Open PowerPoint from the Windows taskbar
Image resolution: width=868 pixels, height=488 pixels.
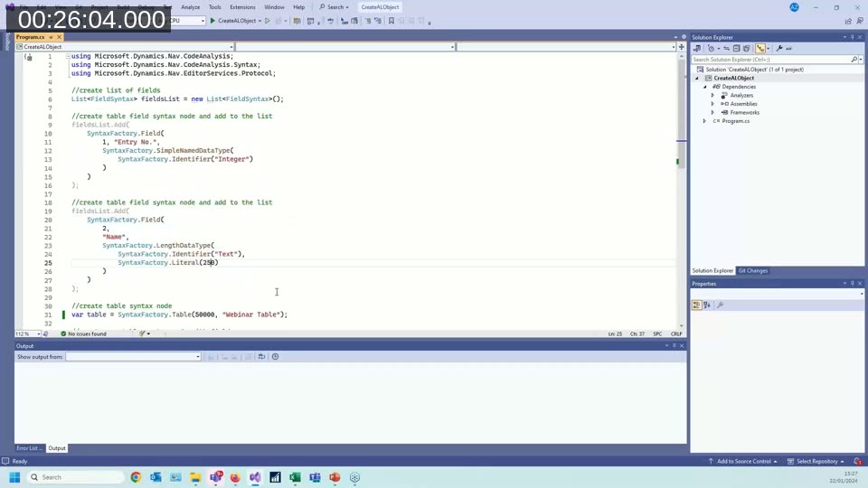pos(335,477)
